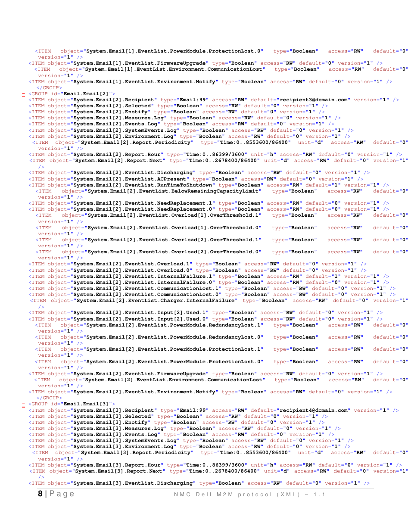Screen dimensions: 411x532
Task: Select "System.Email[1].EventList.PowerModule.ProtectionLost.0" object text
Action: (174, 51)
